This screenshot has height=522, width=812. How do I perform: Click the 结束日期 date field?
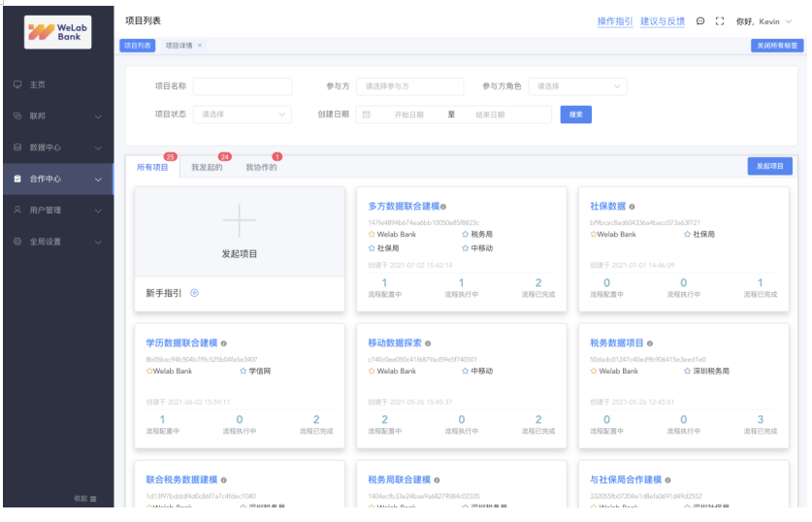[490, 114]
